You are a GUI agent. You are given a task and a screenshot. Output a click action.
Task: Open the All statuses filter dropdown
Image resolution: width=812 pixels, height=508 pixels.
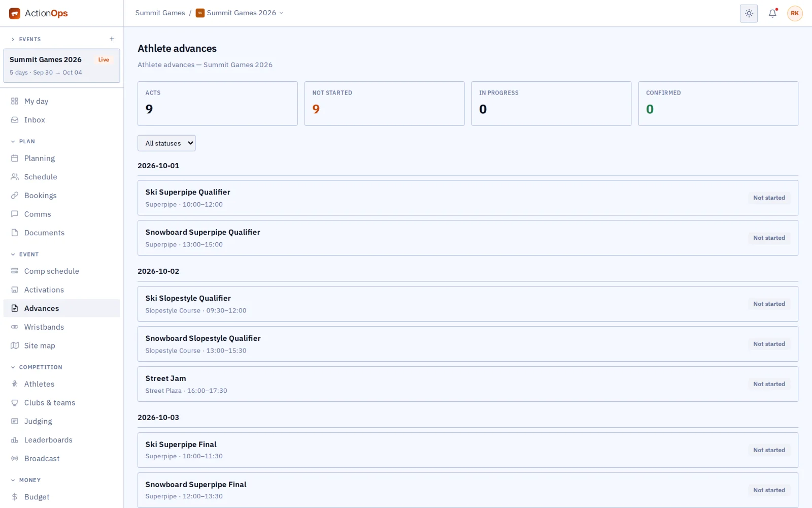(166, 143)
